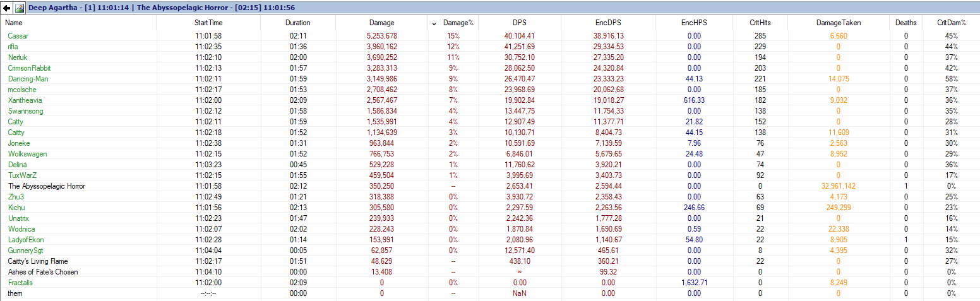Select the TuxWarZ row
The height and width of the screenshot is (301, 980).
pos(490,175)
